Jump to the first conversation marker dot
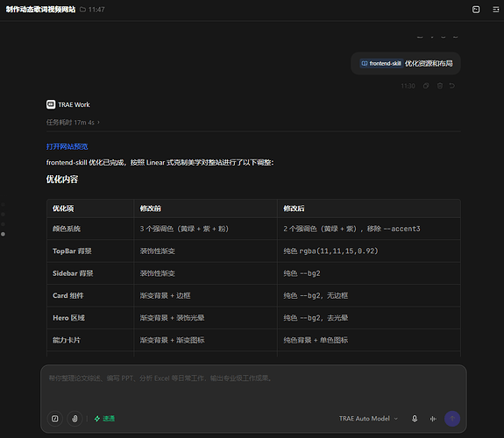This screenshot has width=504, height=438. 3,204
